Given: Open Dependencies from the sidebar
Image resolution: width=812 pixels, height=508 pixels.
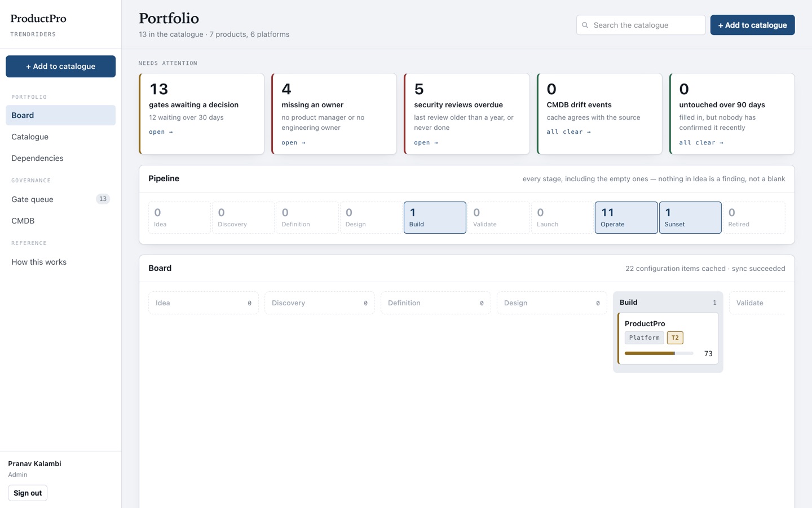Looking at the screenshot, I should click(60, 158).
